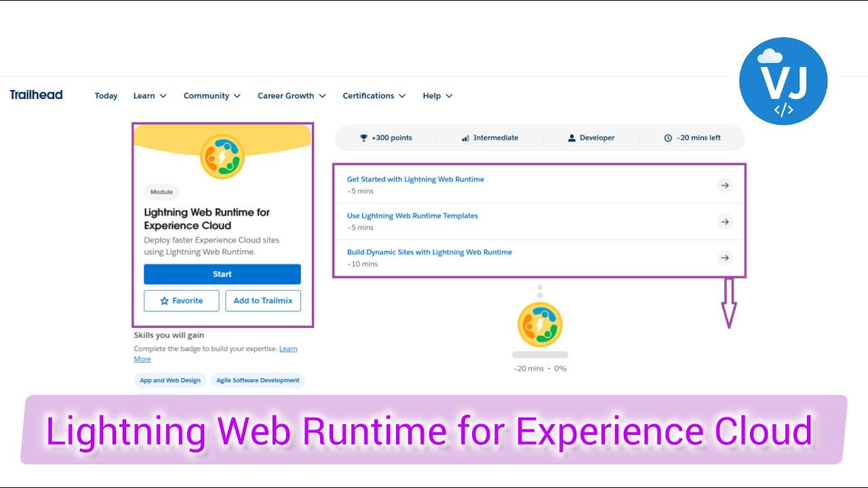Click 'Skills you will gain' heading
Screen dimensions: 868x488
coord(169,335)
